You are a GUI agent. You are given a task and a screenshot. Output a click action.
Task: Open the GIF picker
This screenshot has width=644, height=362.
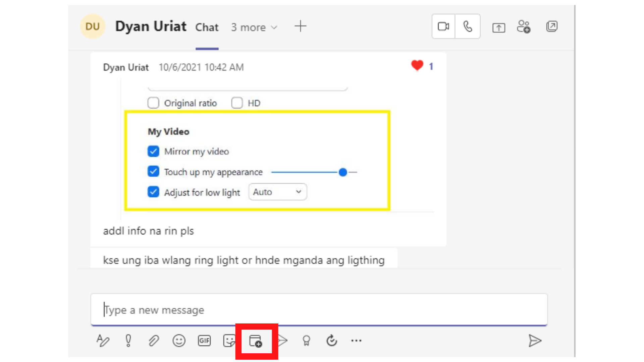point(204,341)
